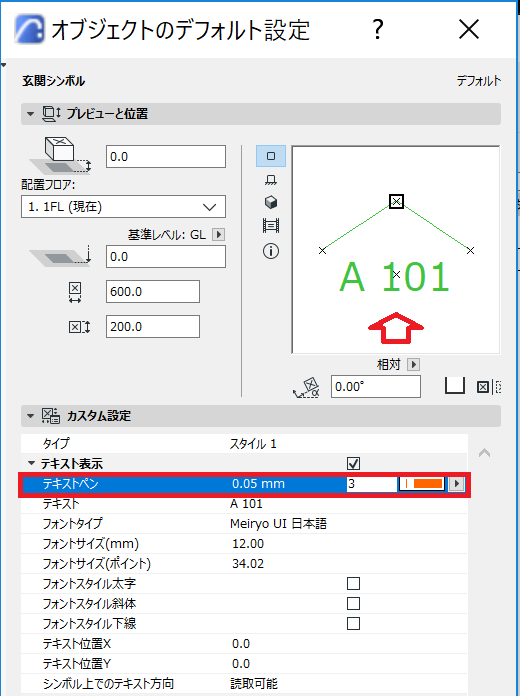Click the orange text pen color swatch
Screen dimensions: 520x696
(421, 483)
